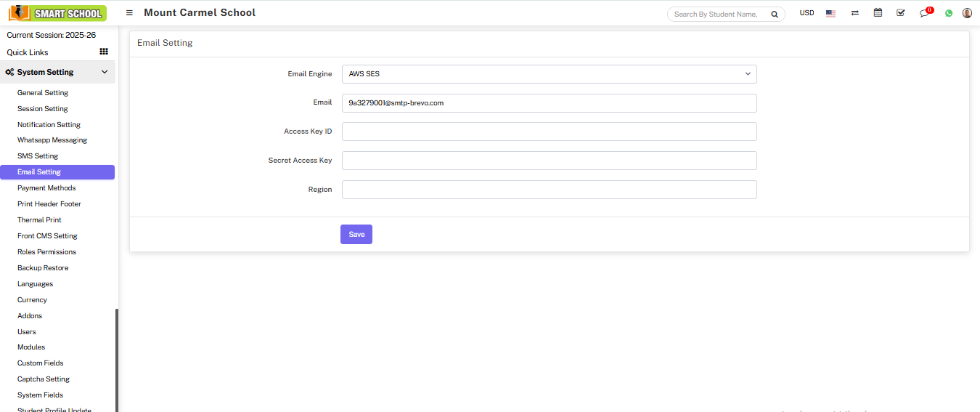The width and height of the screenshot is (980, 412).
Task: Click the switch arrows icon in header
Action: (x=855, y=13)
